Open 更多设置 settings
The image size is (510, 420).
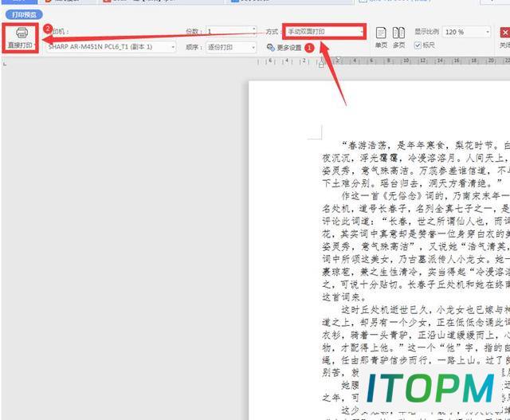coord(284,48)
